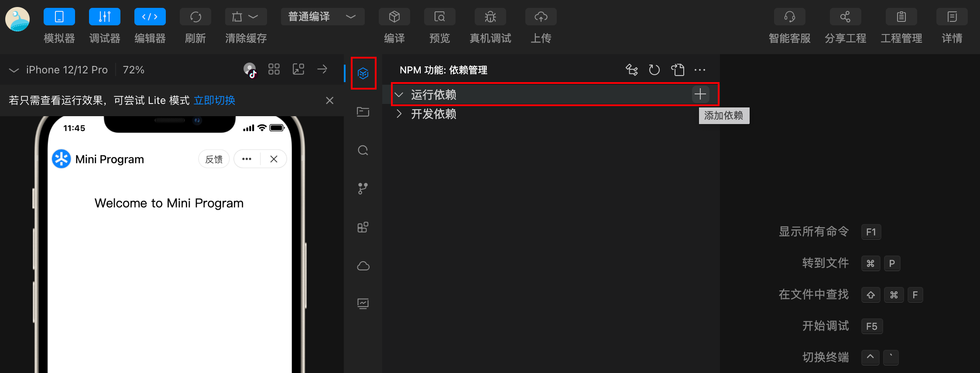The width and height of the screenshot is (980, 373).
Task: Click the Welcome to Mini Program text
Action: (x=169, y=203)
